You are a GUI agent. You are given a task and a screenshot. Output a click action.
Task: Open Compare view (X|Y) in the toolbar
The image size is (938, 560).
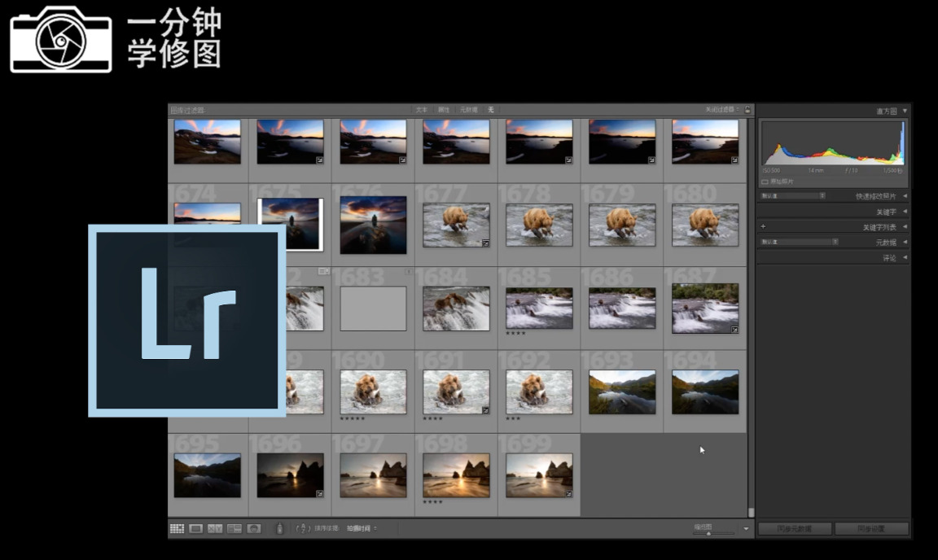[216, 529]
